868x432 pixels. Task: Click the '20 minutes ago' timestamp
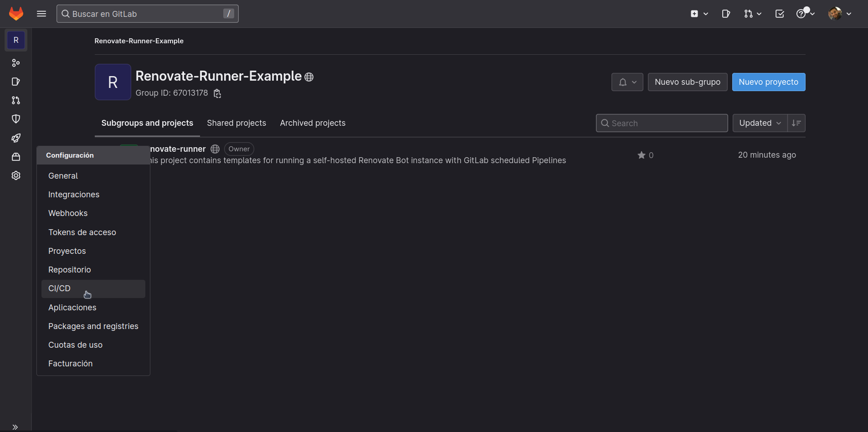(x=767, y=155)
